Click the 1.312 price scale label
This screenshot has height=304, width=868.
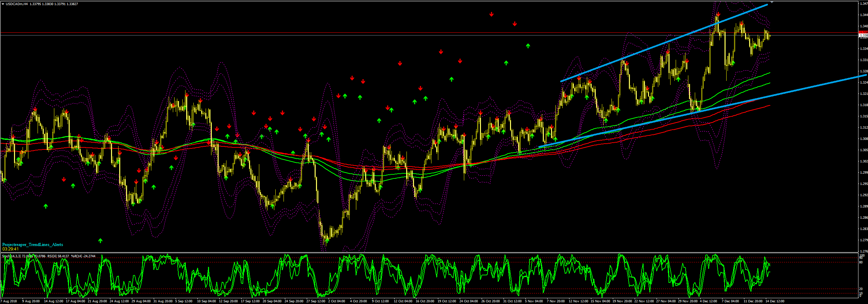(x=864, y=128)
